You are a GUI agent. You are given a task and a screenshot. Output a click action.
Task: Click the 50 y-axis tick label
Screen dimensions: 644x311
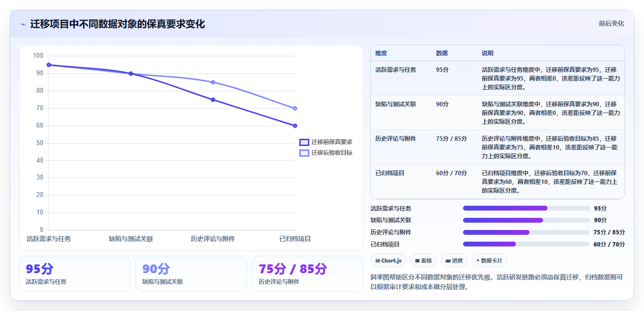point(40,143)
